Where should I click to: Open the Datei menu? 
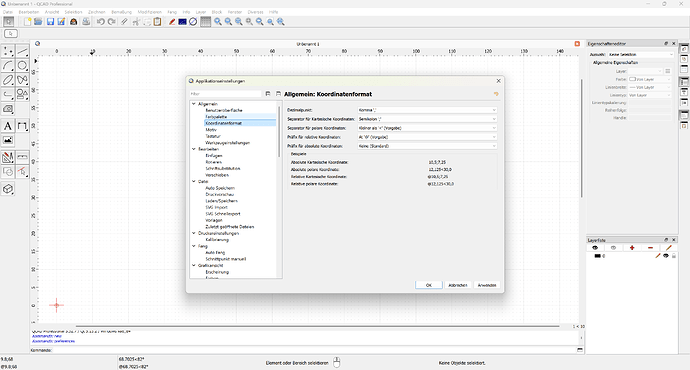8,12
